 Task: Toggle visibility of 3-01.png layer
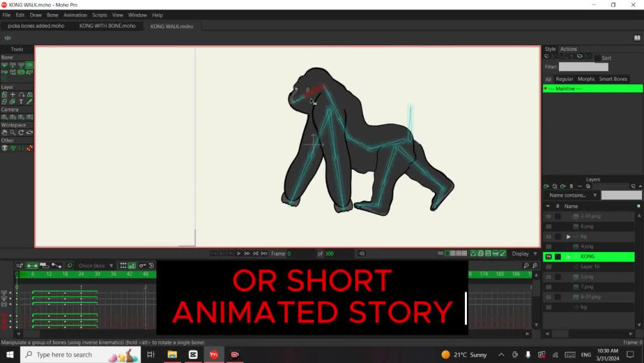[x=548, y=216]
